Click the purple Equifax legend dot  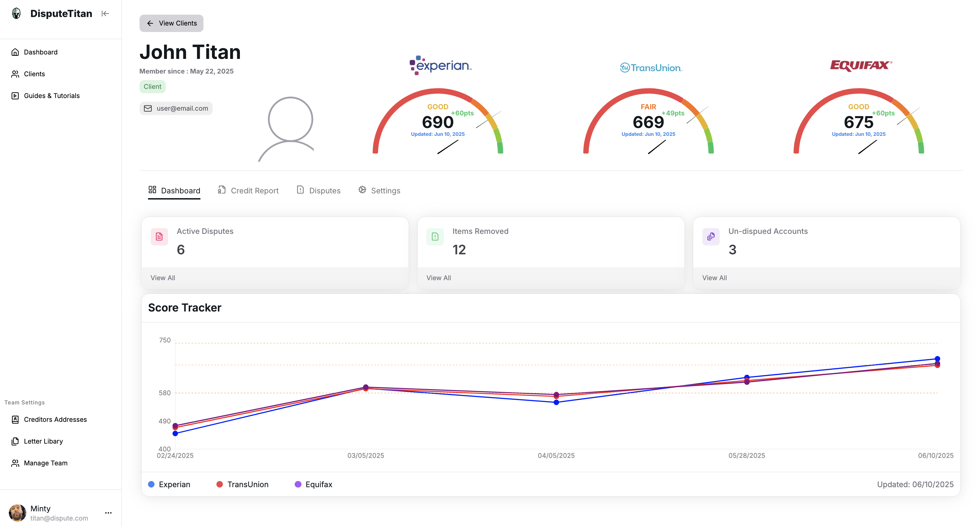pyautogui.click(x=298, y=484)
